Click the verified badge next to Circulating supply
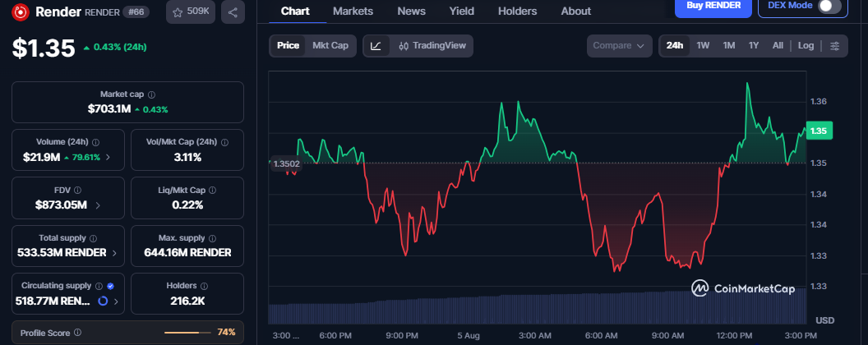 point(110,286)
